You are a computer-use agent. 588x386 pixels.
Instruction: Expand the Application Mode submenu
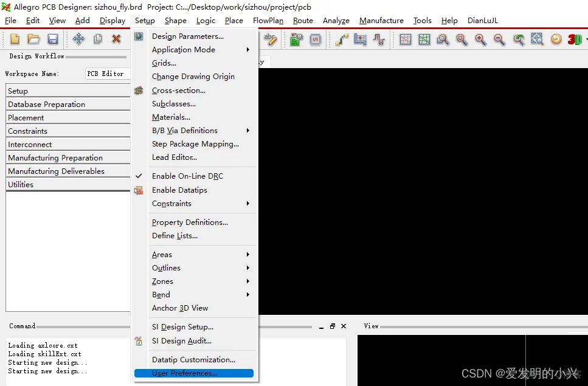click(x=195, y=49)
